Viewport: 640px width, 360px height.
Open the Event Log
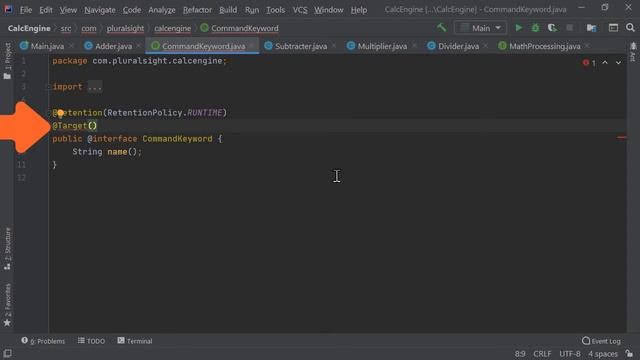click(x=601, y=341)
